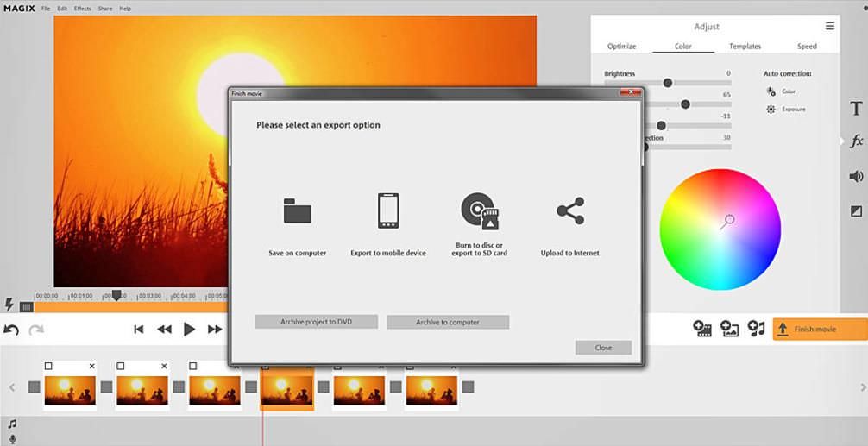Click the contrast square icon in right sidebar

click(856, 211)
